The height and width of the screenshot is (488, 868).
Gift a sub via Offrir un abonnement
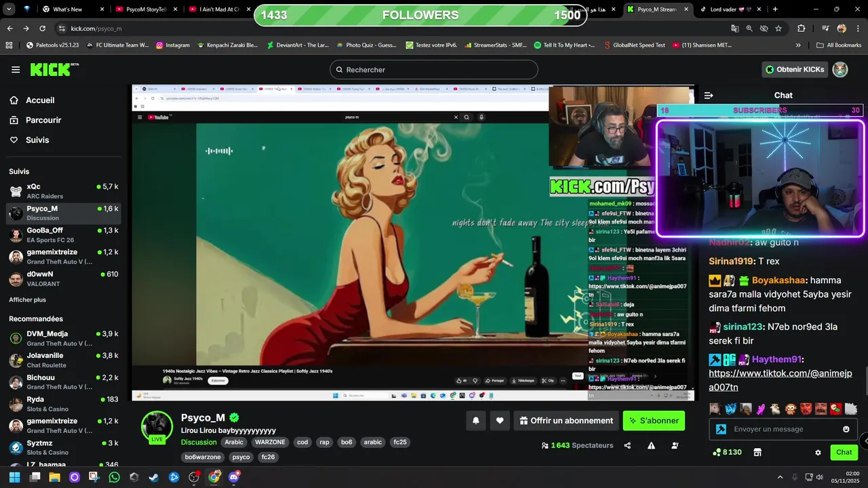(566, 420)
